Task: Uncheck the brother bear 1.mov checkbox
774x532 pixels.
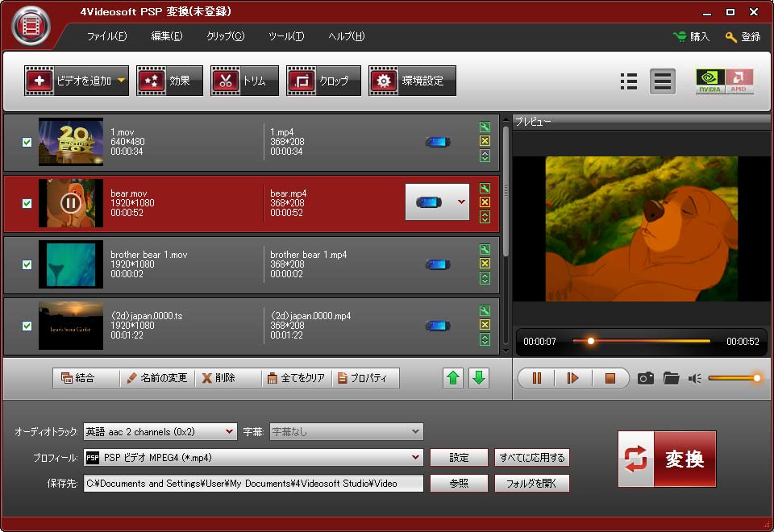Action: point(27,264)
